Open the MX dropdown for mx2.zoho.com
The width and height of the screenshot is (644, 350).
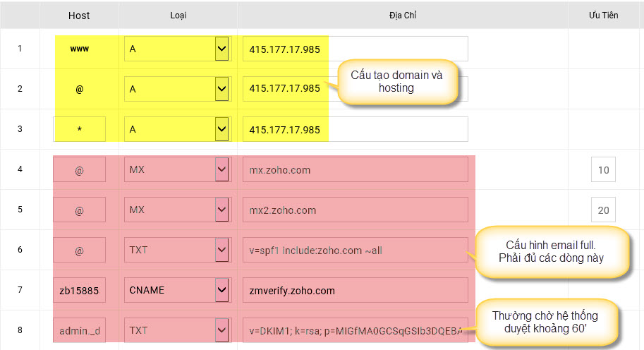point(222,210)
